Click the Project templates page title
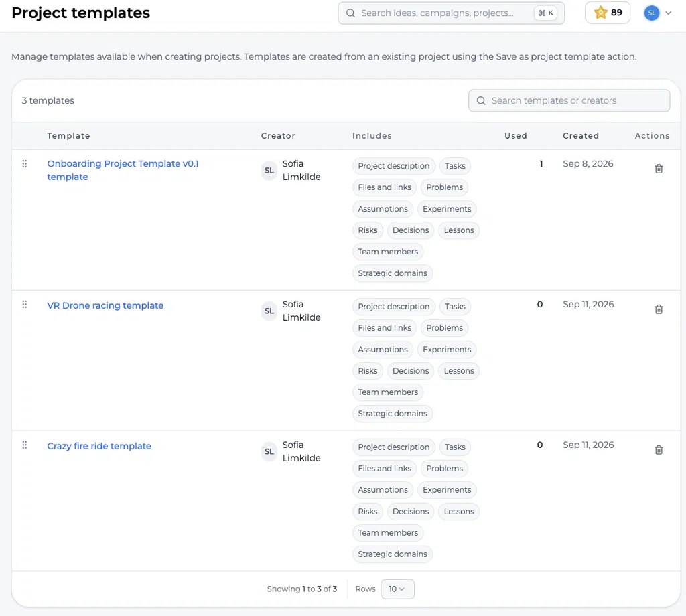 (x=81, y=13)
